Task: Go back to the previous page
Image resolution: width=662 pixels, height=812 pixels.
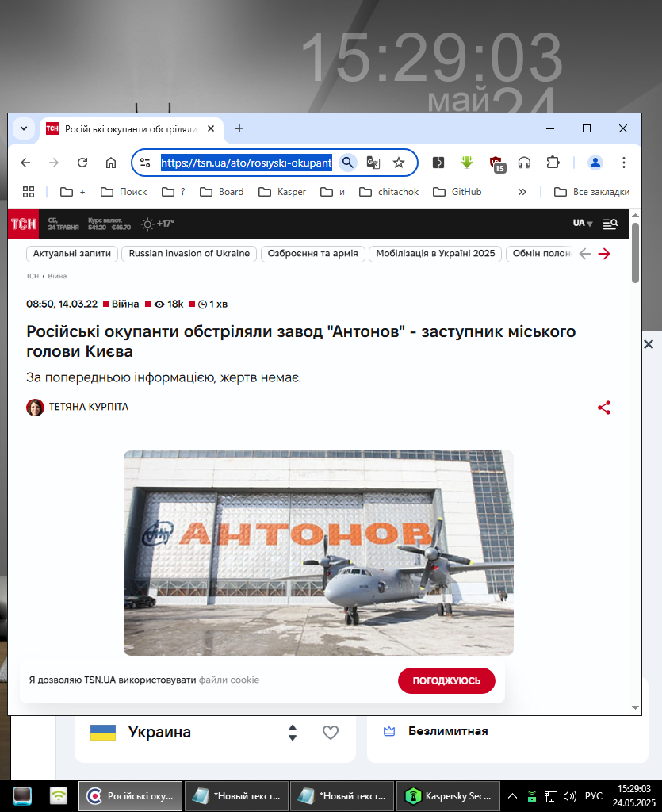Action: tap(25, 163)
